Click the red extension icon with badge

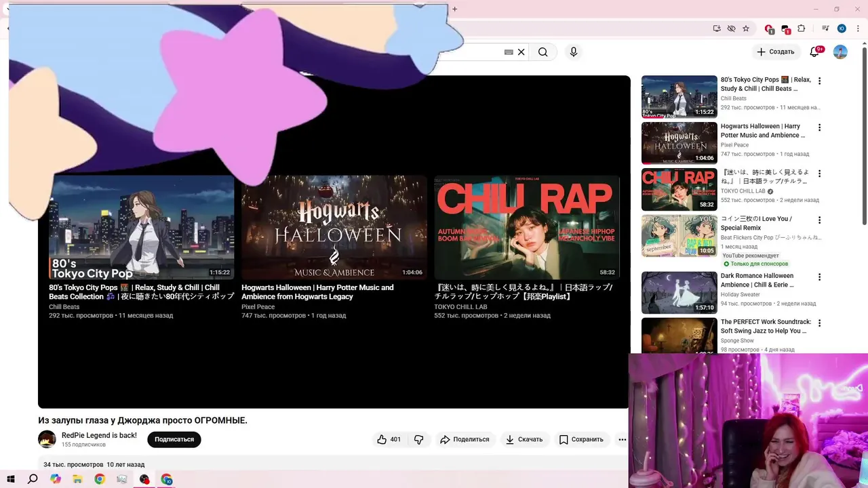pyautogui.click(x=769, y=29)
